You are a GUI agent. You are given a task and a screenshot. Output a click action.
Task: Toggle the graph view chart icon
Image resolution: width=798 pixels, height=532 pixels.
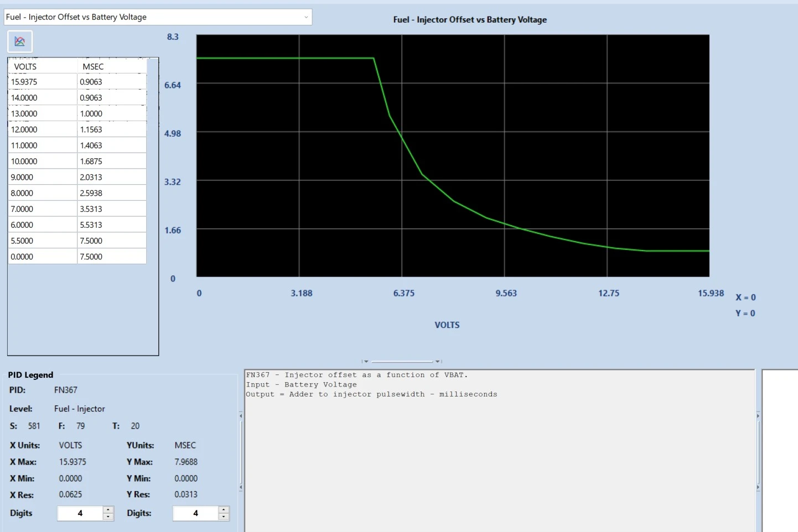click(20, 41)
